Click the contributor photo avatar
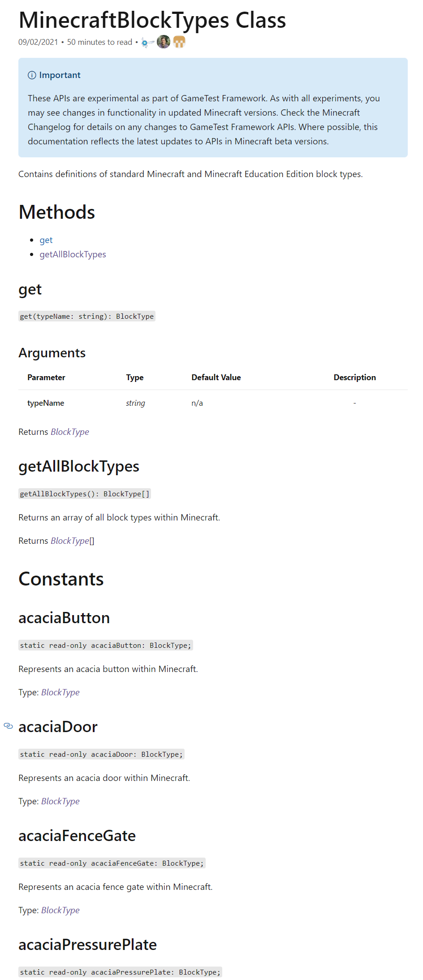 pyautogui.click(x=164, y=42)
